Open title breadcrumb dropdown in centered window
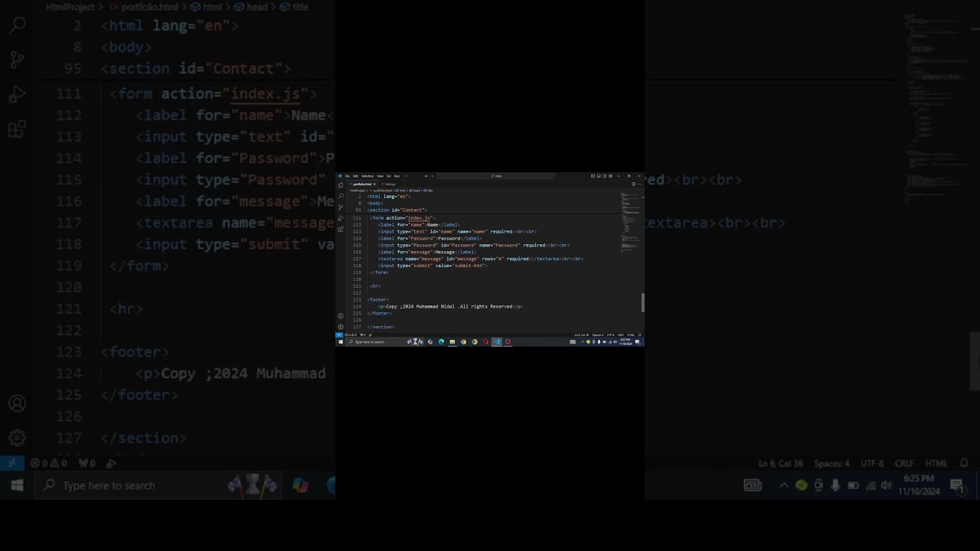980x551 pixels. tap(428, 191)
